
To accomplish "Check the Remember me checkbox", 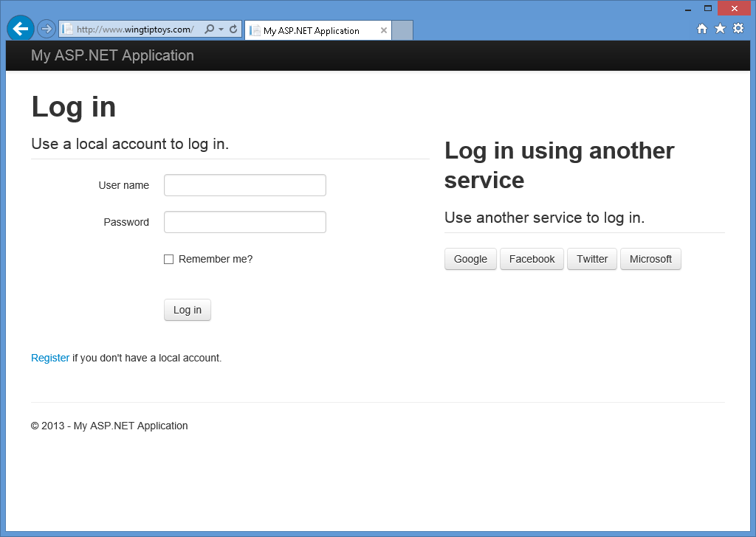I will pos(168,259).
